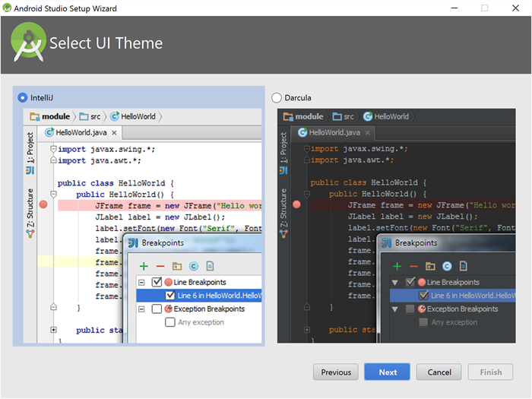Click the red breakpoint dot in Darcula preview gutter
The image size is (532, 399).
[x=296, y=204]
